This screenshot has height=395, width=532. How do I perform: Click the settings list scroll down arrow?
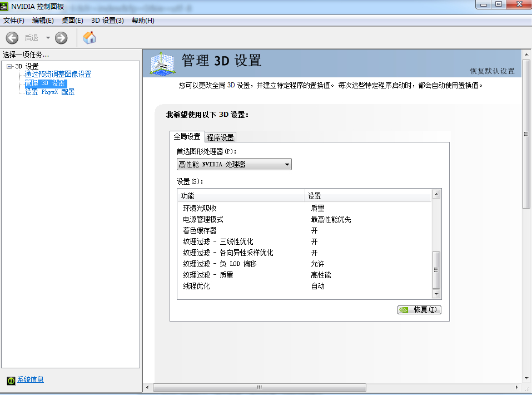coord(436,294)
